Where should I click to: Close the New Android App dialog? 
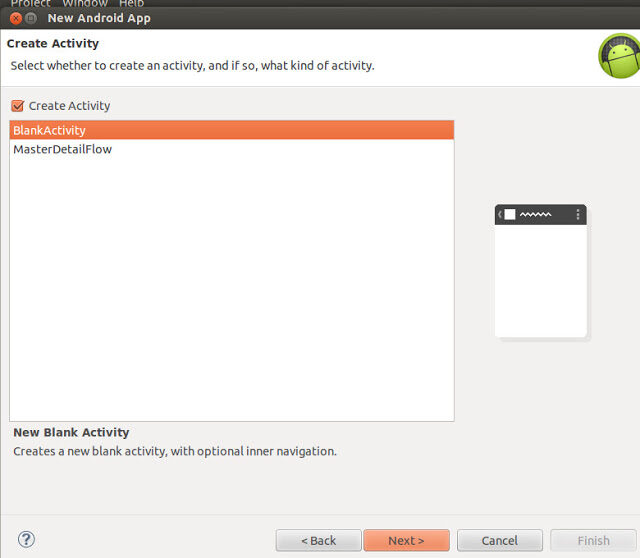point(16,18)
